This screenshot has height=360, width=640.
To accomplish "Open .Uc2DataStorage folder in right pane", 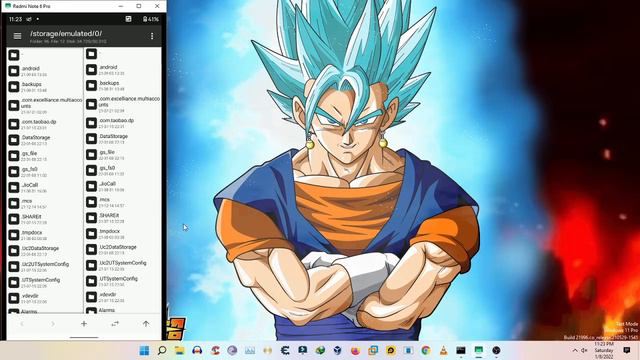I will pos(123,249).
